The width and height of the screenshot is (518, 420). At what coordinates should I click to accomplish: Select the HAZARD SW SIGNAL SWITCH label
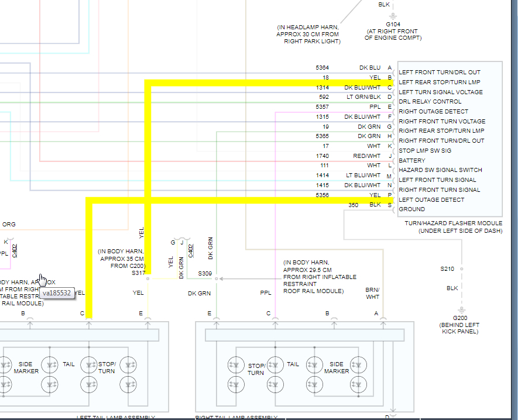[440, 170]
